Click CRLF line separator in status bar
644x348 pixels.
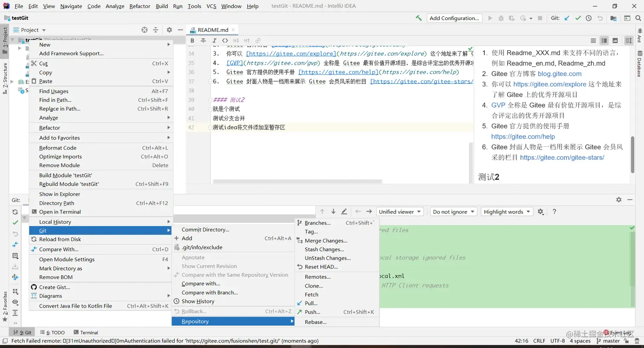pyautogui.click(x=539, y=341)
